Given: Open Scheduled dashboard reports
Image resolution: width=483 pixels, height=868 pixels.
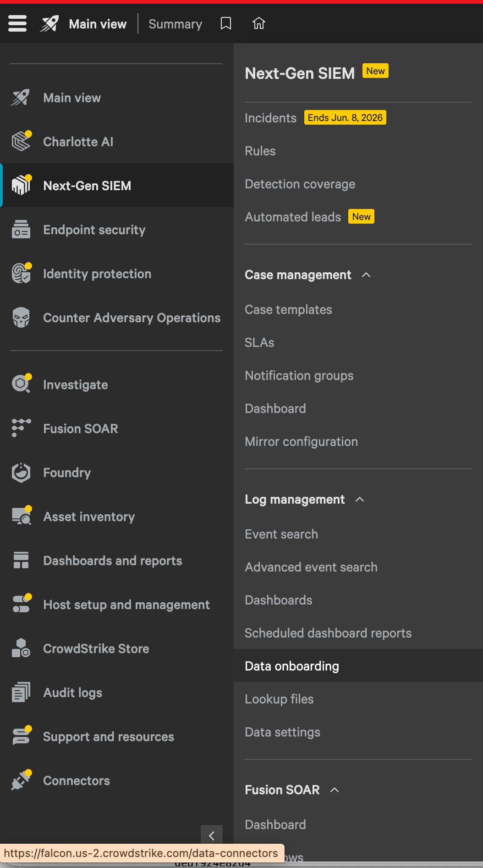Looking at the screenshot, I should coord(328,633).
